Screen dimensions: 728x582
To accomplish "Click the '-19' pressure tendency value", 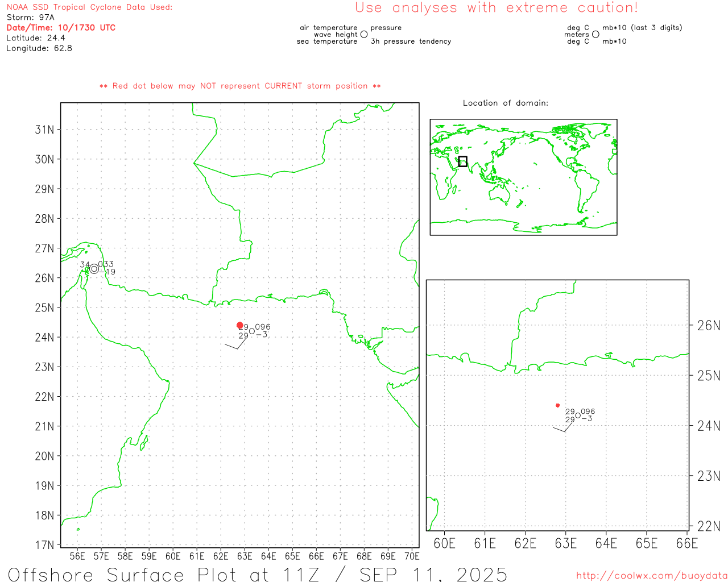I will (107, 272).
